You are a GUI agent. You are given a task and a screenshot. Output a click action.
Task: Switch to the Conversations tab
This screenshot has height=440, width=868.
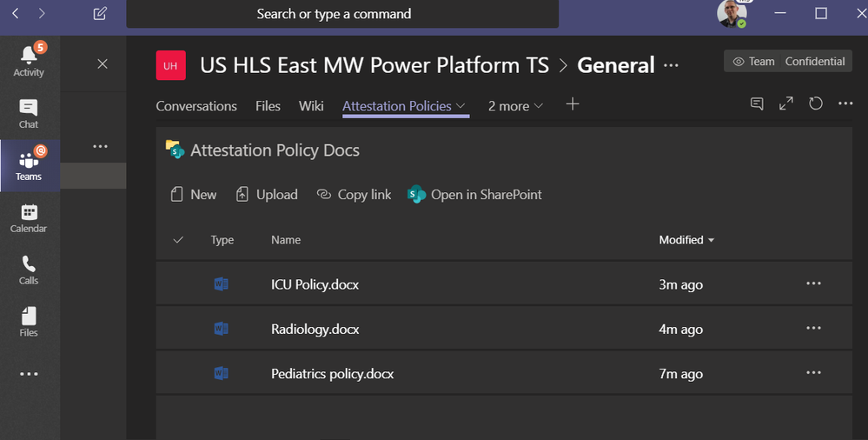[196, 106]
